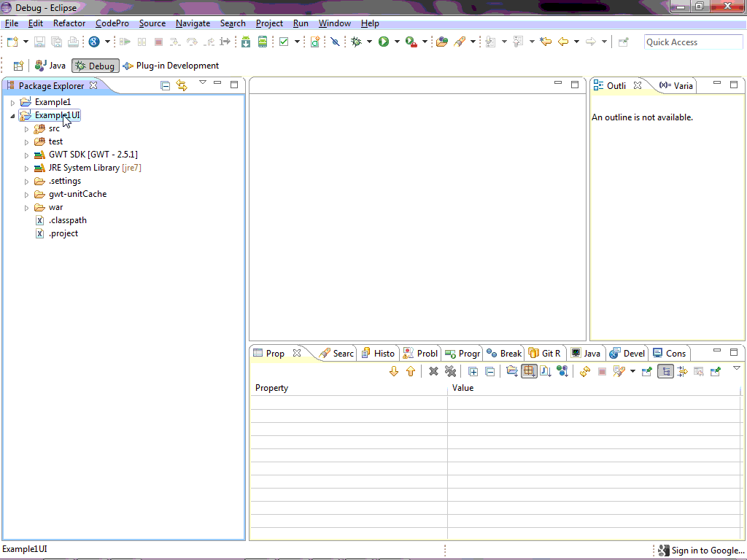This screenshot has height=560, width=747.
Task: Open Android Virtual Device Manager icon
Action: [x=263, y=42]
